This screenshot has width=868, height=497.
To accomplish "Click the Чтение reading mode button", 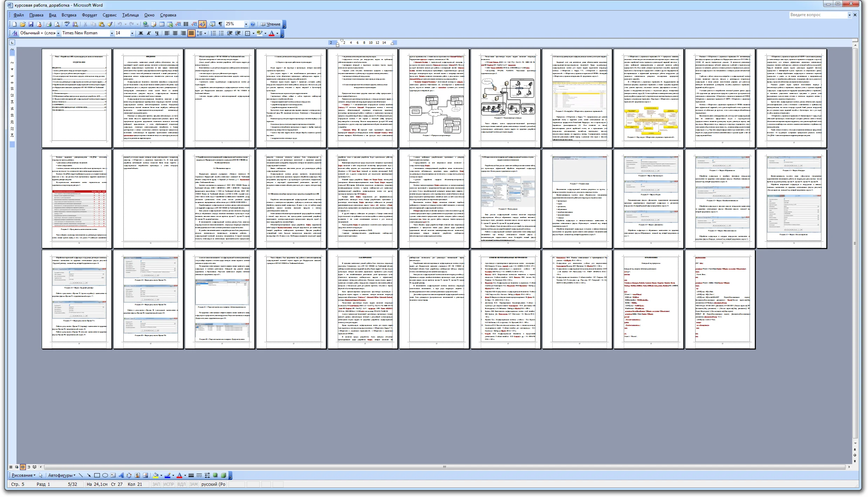I will point(271,24).
